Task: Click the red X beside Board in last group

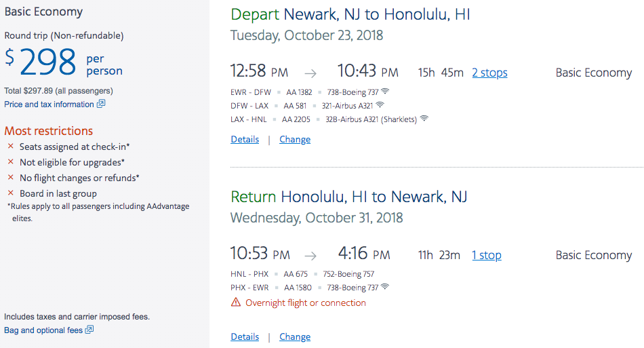Action: pyautogui.click(x=10, y=193)
